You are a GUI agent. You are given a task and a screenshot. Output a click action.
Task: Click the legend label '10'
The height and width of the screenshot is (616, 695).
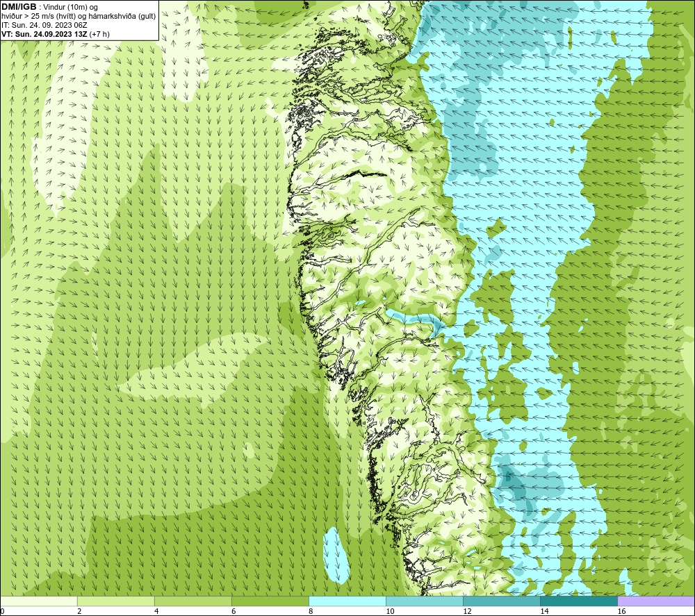pos(390,611)
